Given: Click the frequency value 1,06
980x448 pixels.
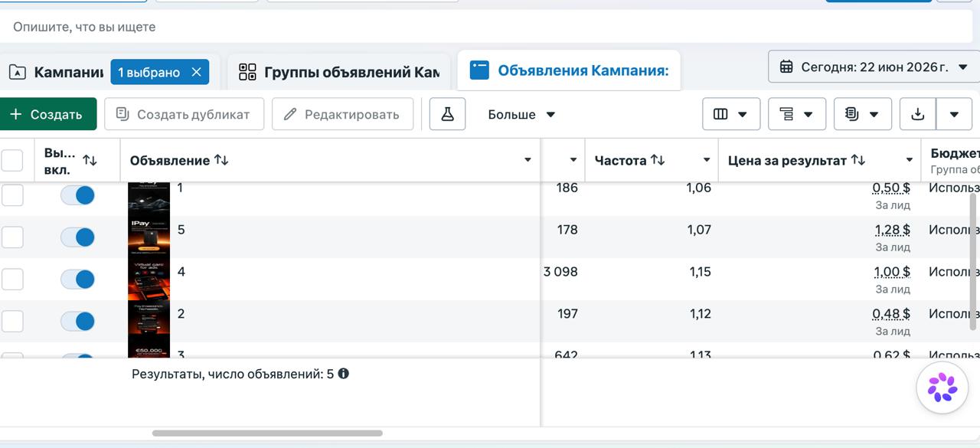Looking at the screenshot, I should pyautogui.click(x=699, y=188).
